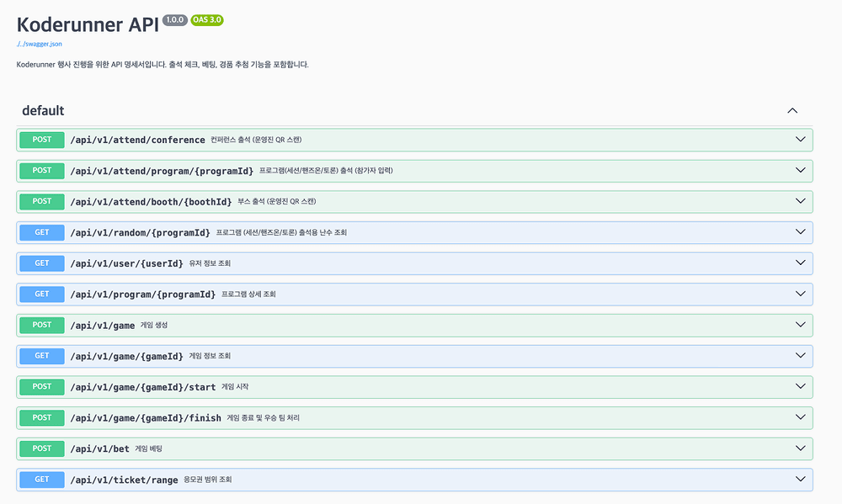Expand the attend/booth/{boothId} endpoint arrow
Image resolution: width=842 pixels, height=504 pixels.
coord(801,201)
